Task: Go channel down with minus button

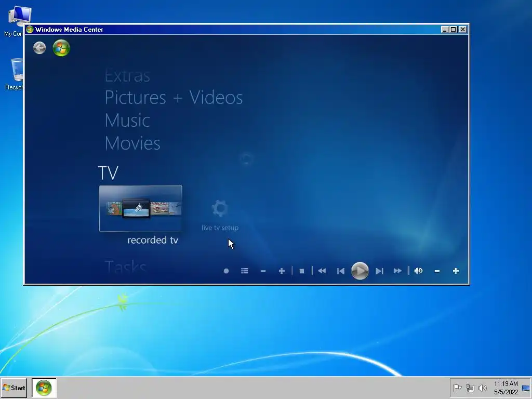Action: (263, 271)
